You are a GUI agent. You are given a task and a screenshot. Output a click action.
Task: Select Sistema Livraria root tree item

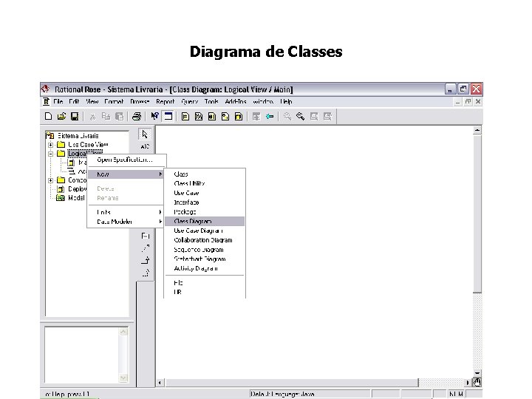pyautogui.click(x=78, y=136)
